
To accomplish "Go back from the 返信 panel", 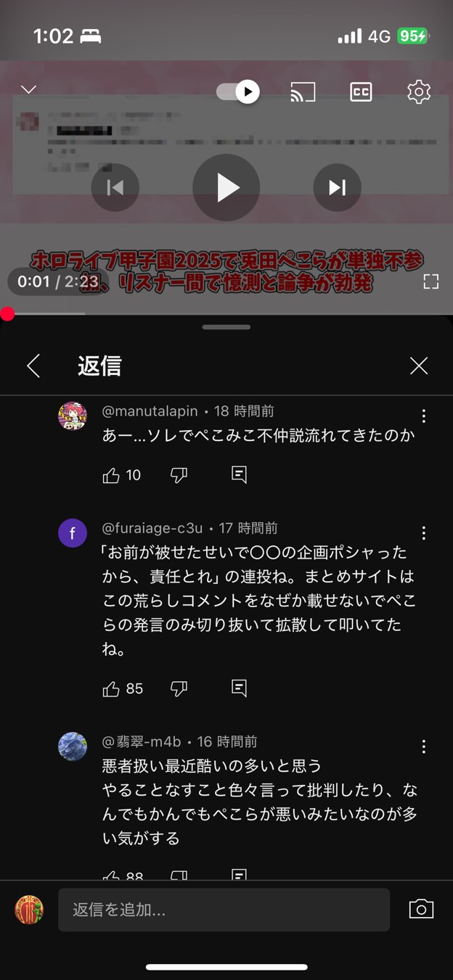I will 33,366.
